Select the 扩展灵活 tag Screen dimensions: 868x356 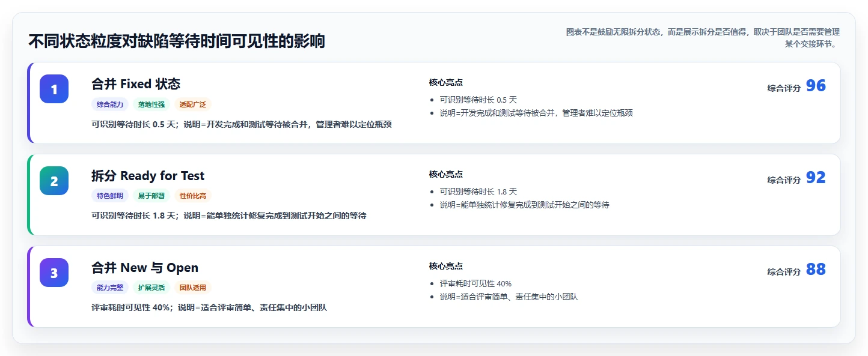point(151,288)
